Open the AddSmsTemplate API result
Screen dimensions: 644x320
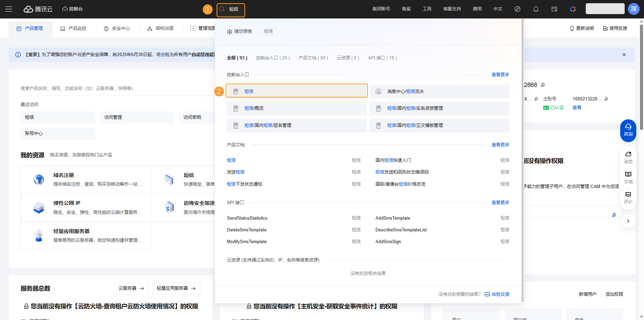coord(393,218)
